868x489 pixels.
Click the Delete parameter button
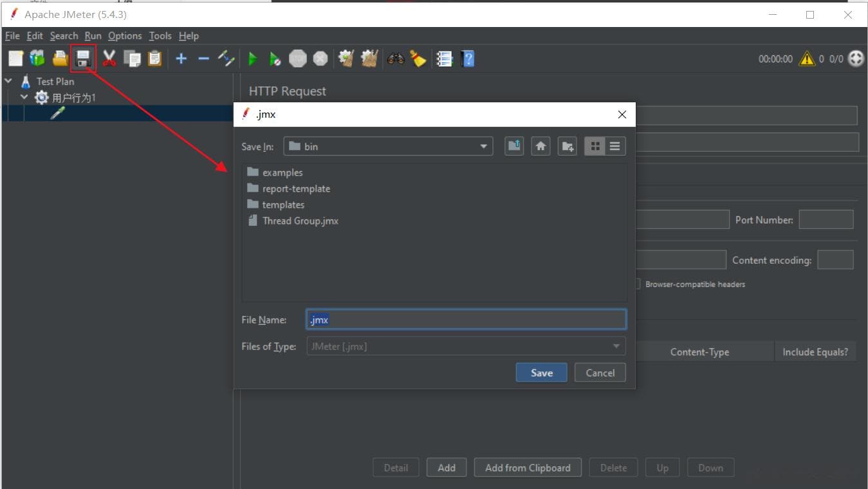[613, 468]
